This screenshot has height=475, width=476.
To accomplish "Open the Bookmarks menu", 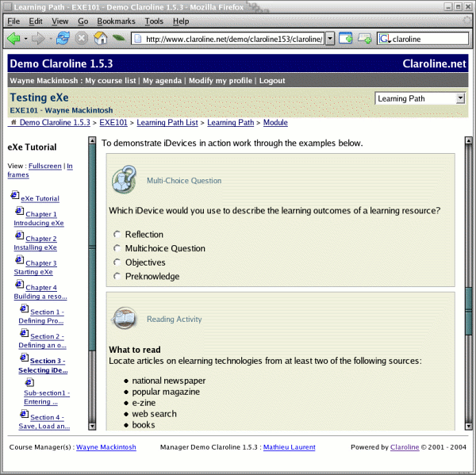I will click(116, 21).
